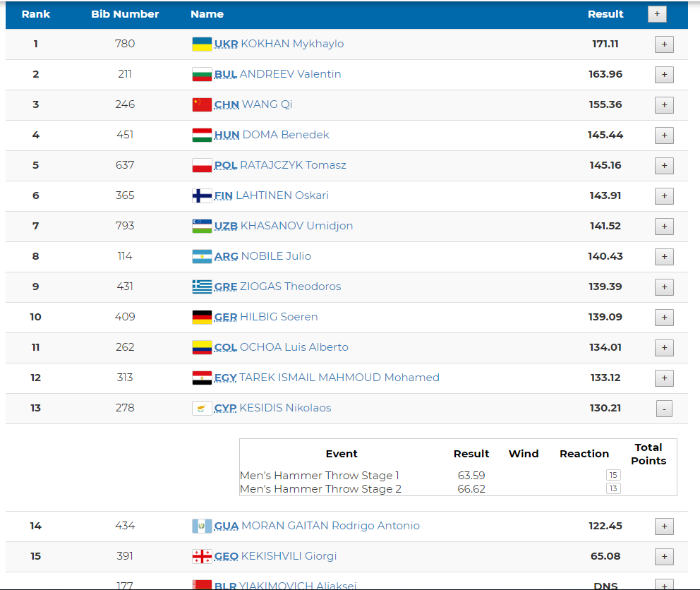Click the Egypt flag beside TAREK ISMAIL
The image size is (700, 590).
click(x=202, y=378)
